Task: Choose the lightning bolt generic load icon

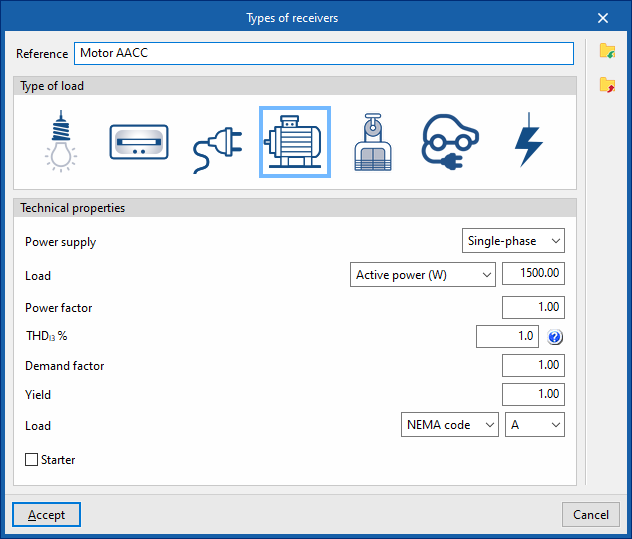Action: (529, 140)
